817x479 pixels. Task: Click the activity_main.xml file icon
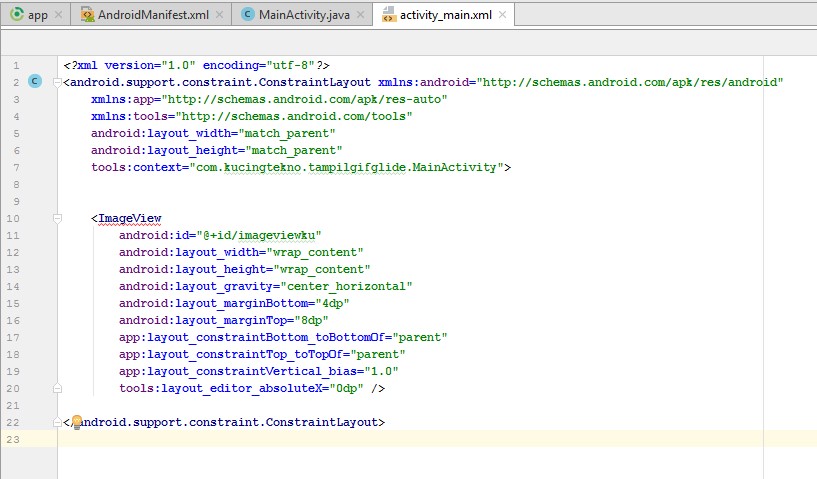pos(388,14)
